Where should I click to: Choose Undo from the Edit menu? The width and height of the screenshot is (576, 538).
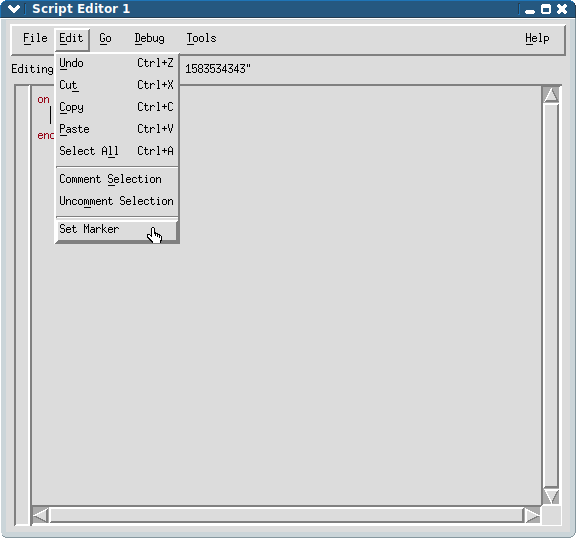click(x=117, y=63)
